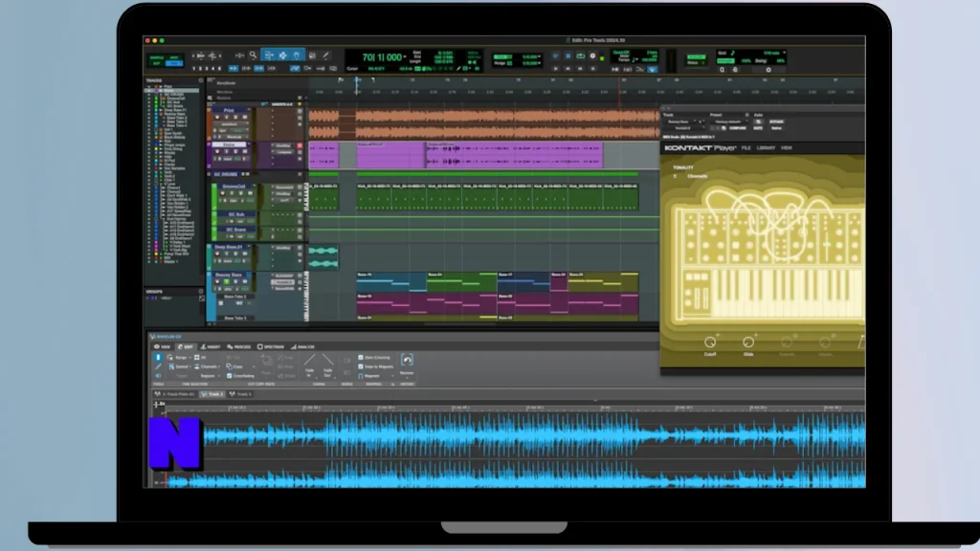The height and width of the screenshot is (551, 980).
Task: Open the 2-Track Print-01 file tab
Action: pyautogui.click(x=174, y=394)
